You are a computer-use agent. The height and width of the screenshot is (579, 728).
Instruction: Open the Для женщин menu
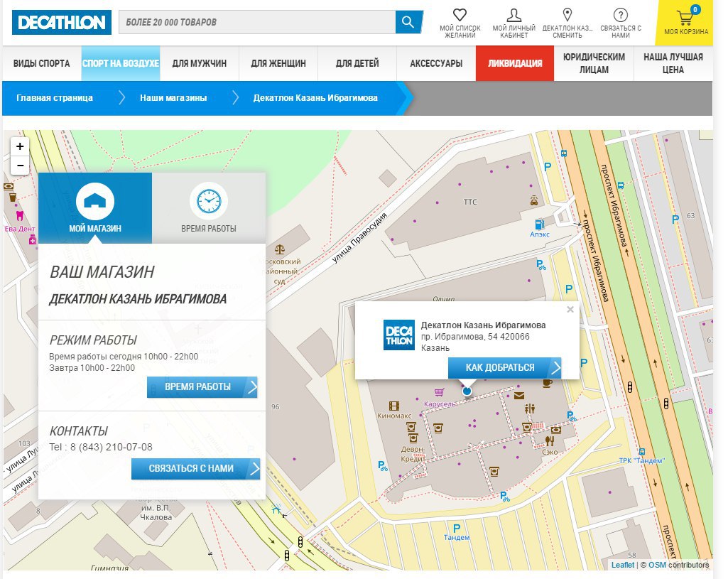point(278,64)
